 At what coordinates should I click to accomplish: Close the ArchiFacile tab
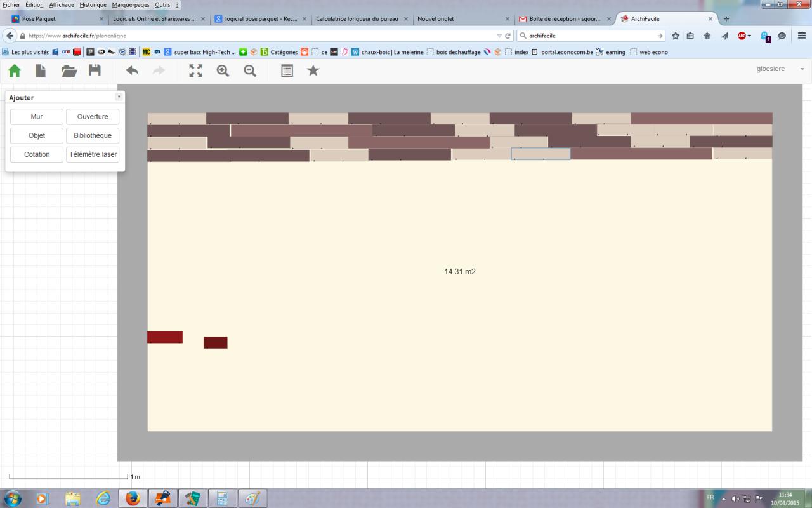pos(710,19)
